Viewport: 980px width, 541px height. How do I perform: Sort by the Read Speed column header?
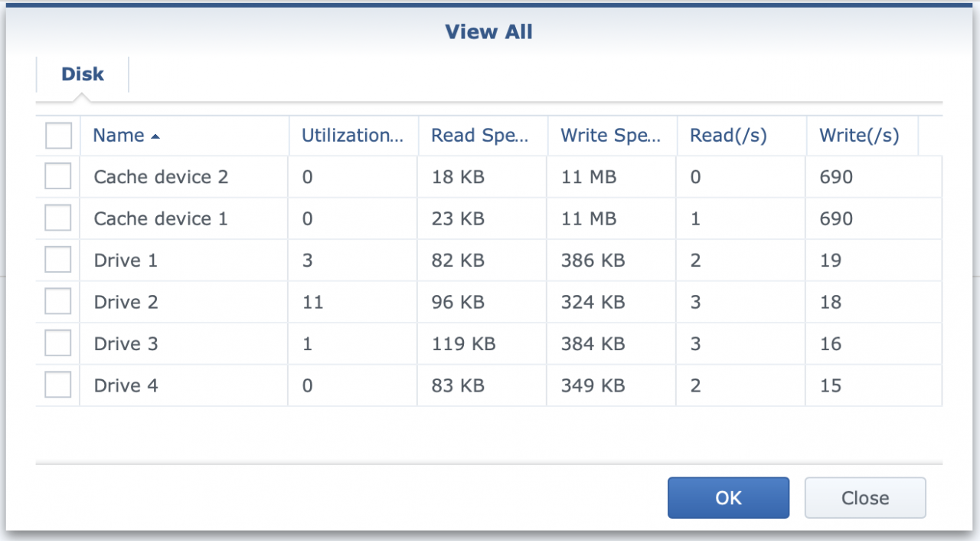[481, 135]
